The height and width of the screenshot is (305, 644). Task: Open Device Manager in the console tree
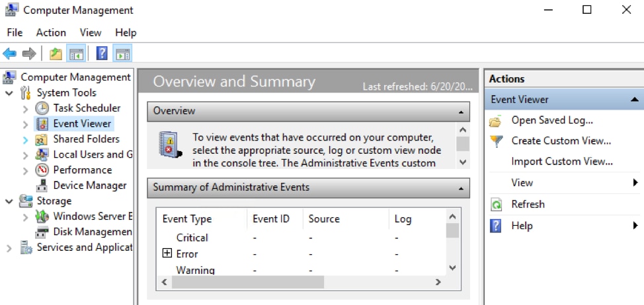click(x=89, y=186)
